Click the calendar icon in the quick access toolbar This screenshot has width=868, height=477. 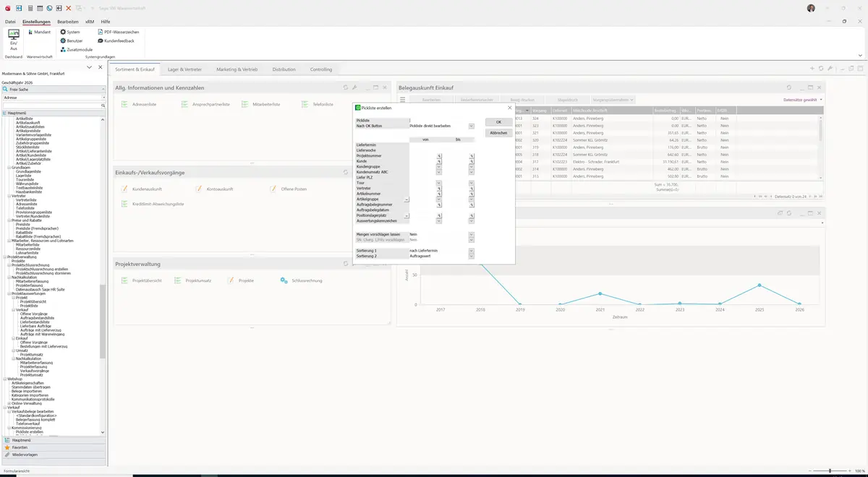(40, 8)
